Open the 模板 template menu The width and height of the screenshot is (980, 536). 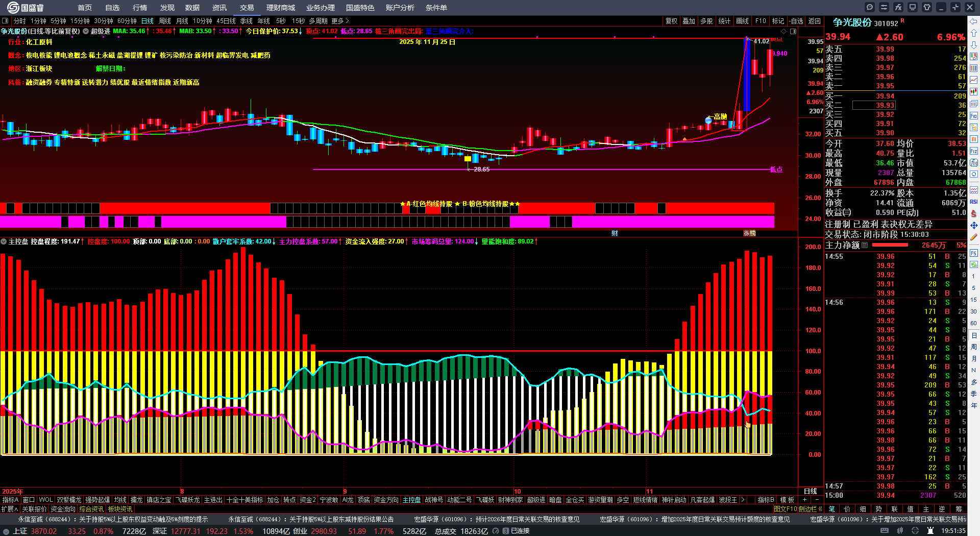(x=787, y=500)
